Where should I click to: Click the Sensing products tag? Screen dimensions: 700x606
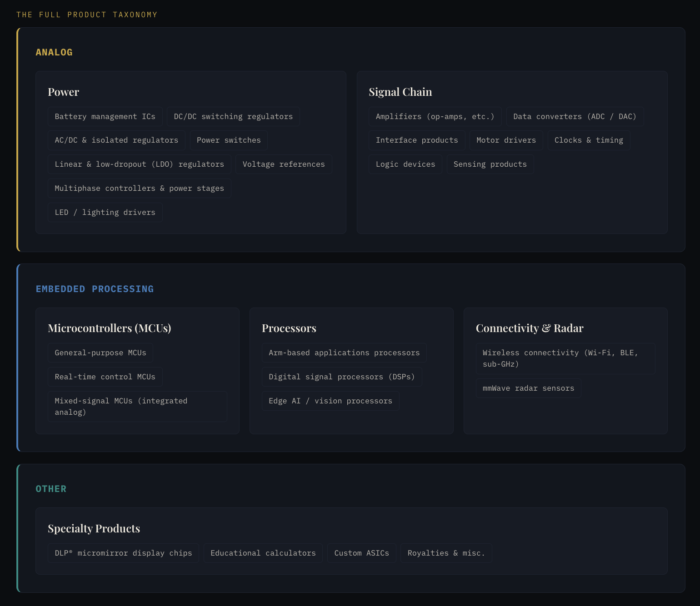tap(490, 164)
